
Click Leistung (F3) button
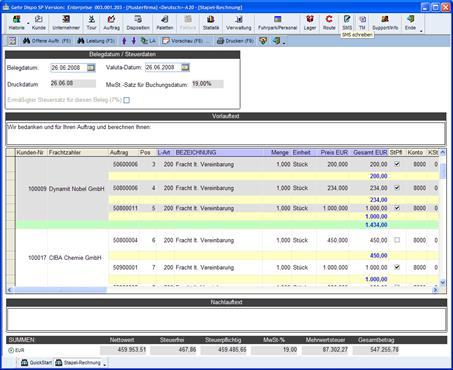tap(96, 41)
